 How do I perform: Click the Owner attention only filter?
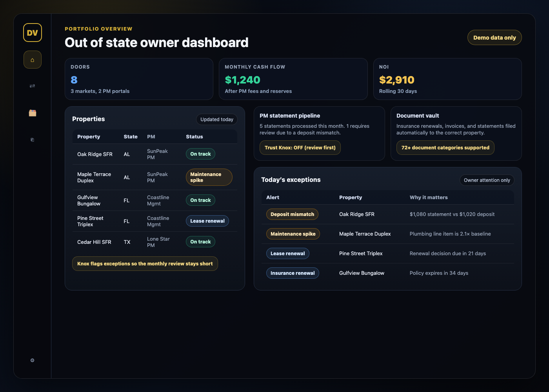pos(487,180)
